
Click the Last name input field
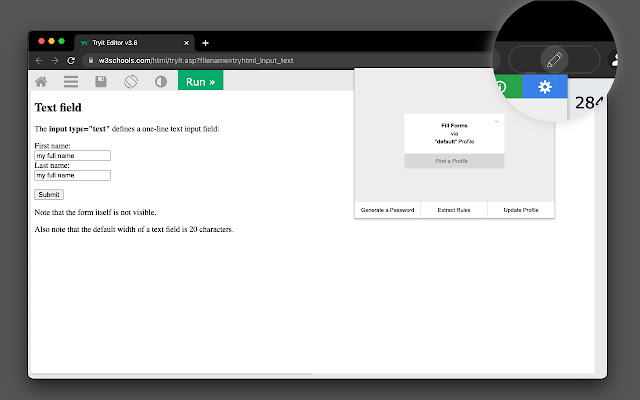click(x=72, y=175)
